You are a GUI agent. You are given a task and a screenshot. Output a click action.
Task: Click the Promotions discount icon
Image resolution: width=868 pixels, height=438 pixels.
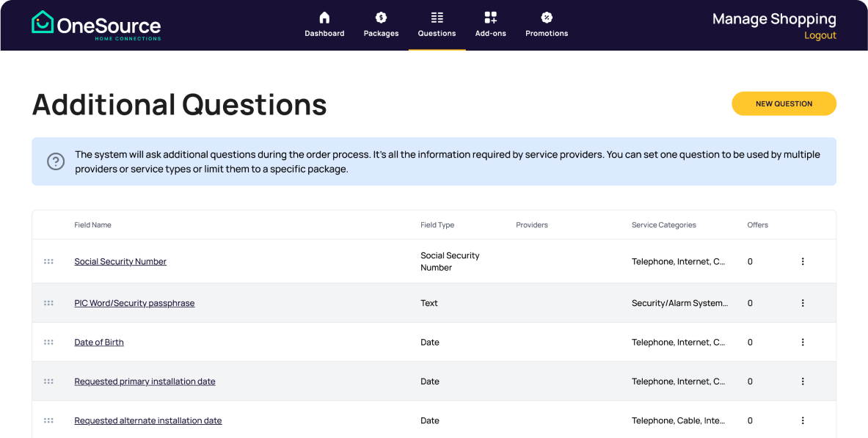click(x=546, y=16)
